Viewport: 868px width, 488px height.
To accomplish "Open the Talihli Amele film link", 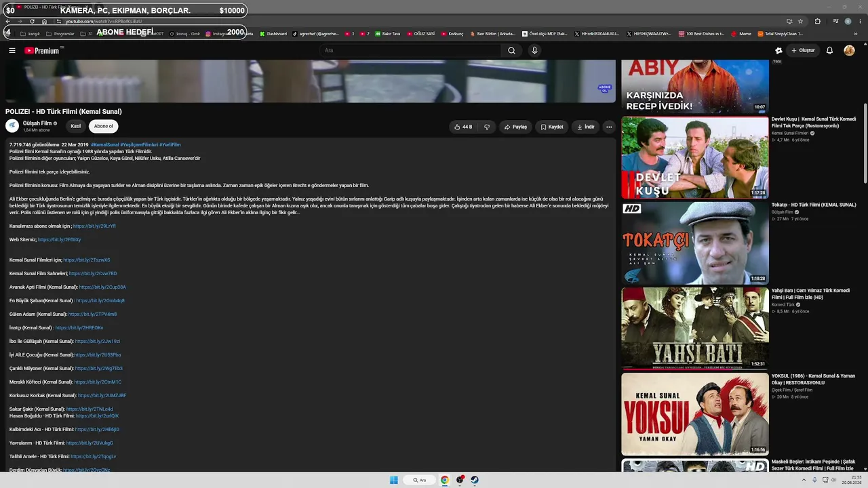I will coord(94,457).
